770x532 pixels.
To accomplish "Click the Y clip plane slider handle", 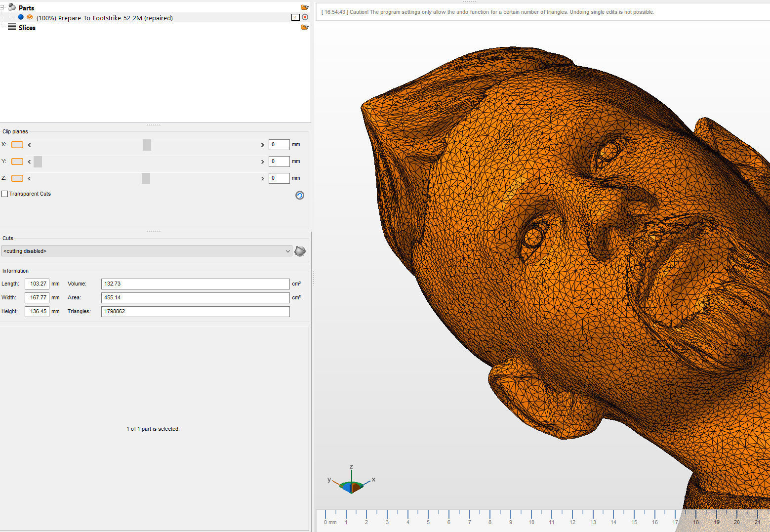I will (38, 162).
